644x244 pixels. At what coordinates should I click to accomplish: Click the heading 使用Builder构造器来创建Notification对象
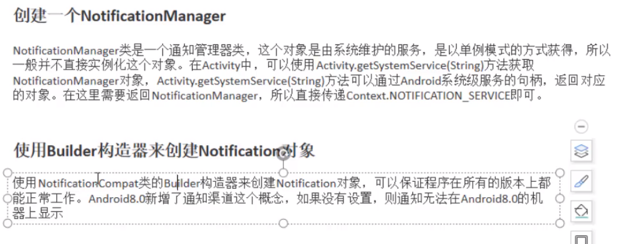click(x=164, y=151)
